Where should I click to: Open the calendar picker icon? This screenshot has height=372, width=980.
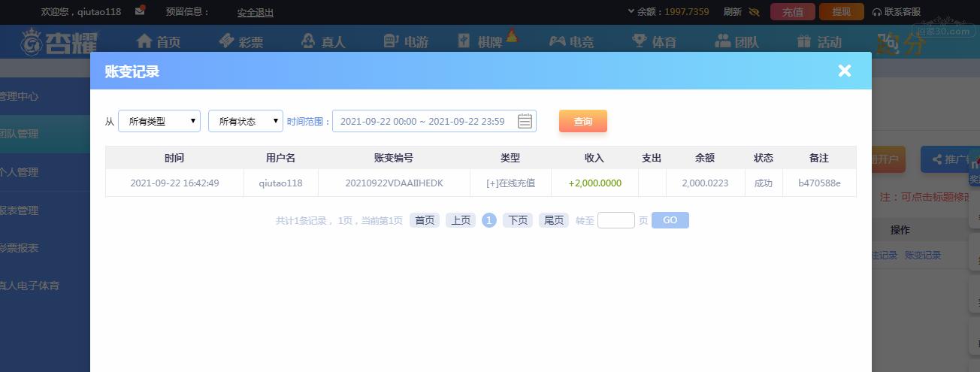point(525,121)
